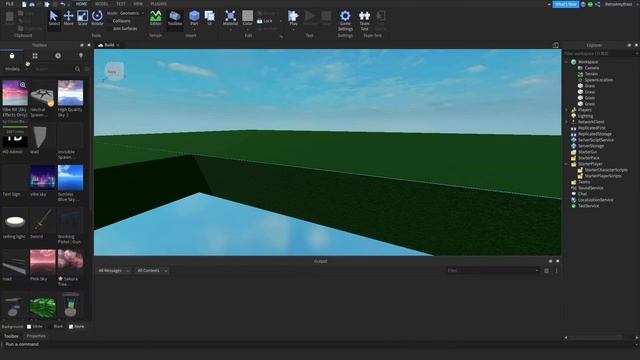Open the Material picker
640x360 pixels.
(230, 18)
